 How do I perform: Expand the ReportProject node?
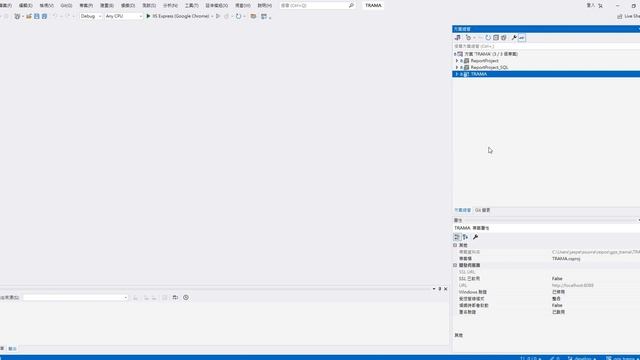click(457, 60)
